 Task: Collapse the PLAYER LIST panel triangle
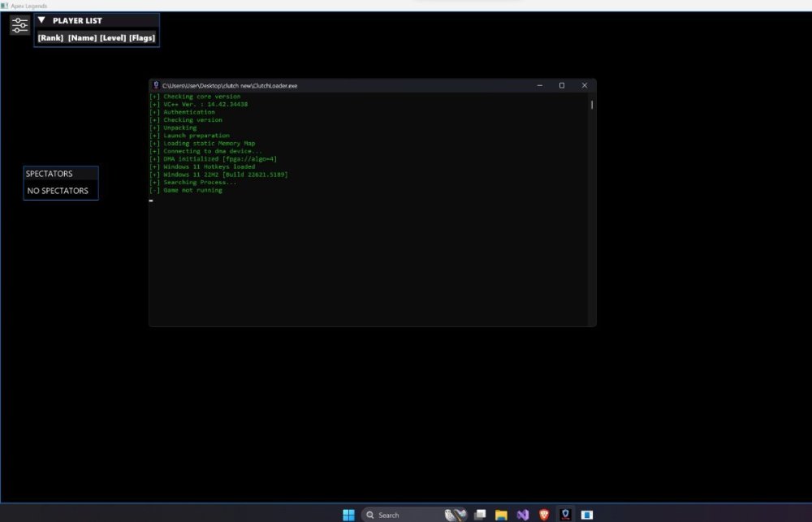point(42,20)
